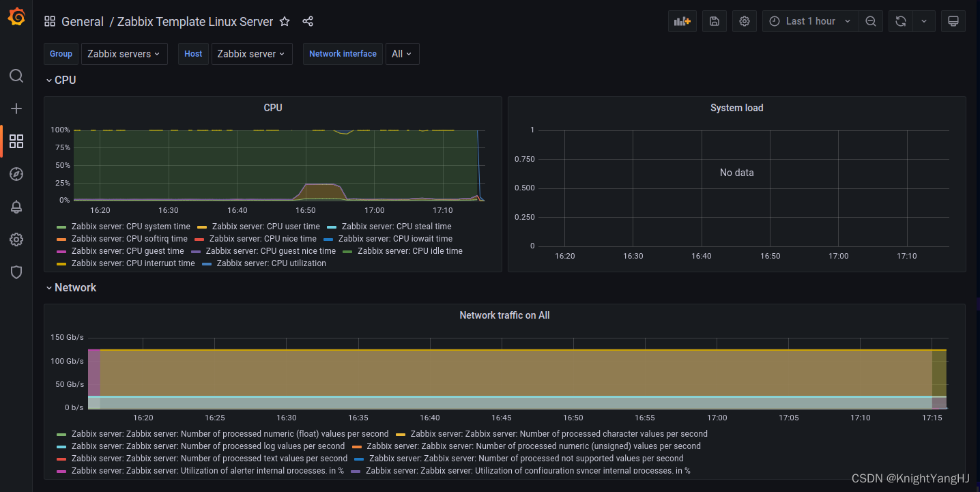Click the Add panel chart icon

click(x=682, y=21)
